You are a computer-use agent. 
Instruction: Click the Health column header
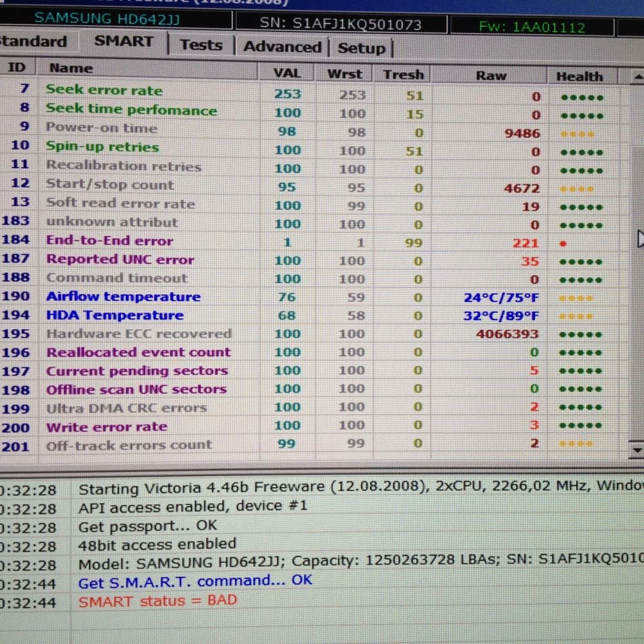coord(582,77)
